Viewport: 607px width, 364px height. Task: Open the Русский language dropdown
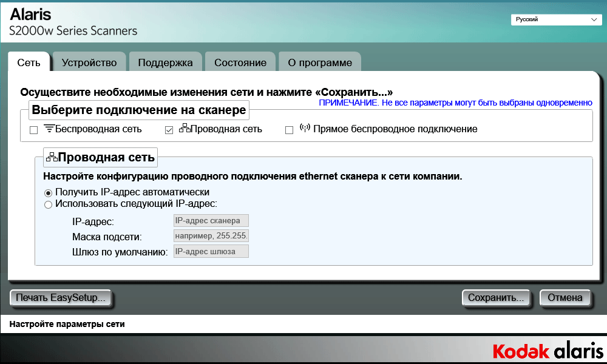pyautogui.click(x=556, y=19)
